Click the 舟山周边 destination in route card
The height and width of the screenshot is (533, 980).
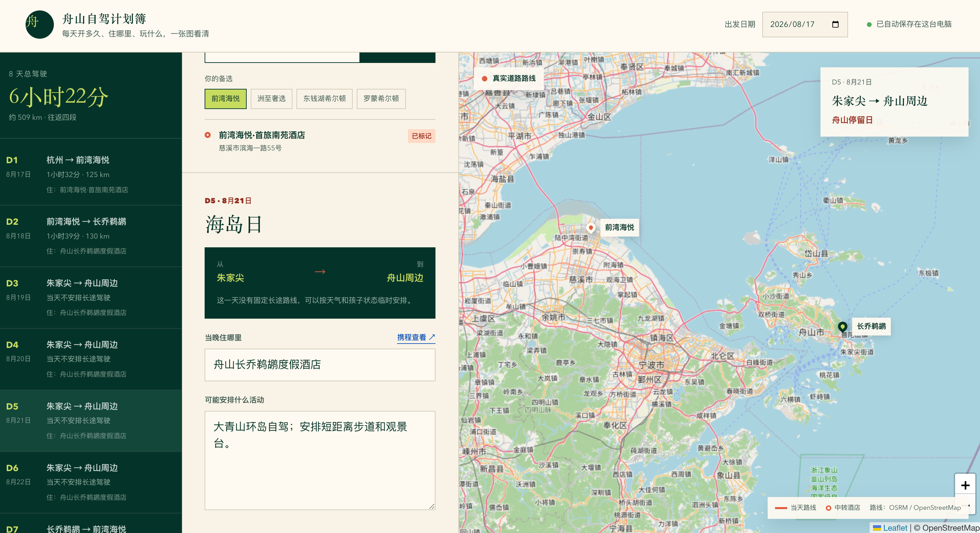405,278
